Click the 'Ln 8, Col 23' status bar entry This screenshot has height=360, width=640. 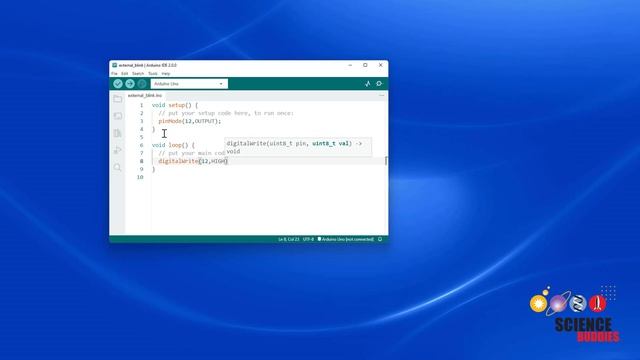(289, 239)
